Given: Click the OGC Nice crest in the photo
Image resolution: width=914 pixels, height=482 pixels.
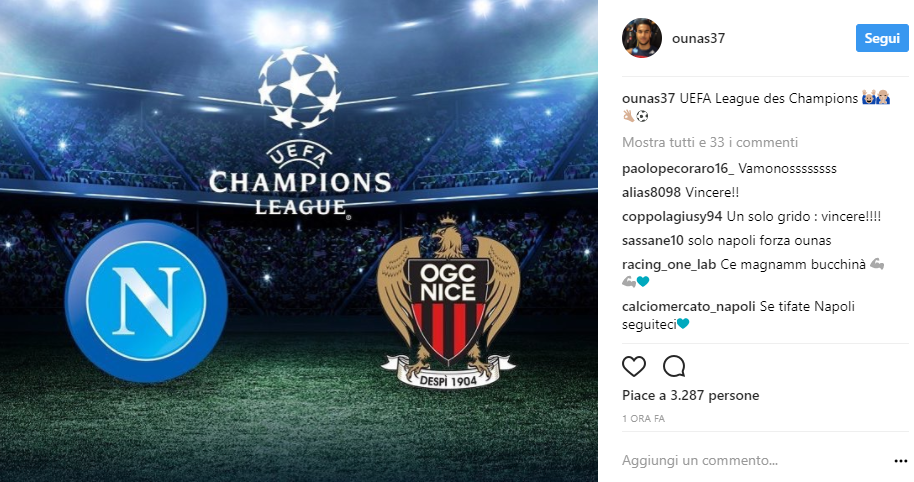Looking at the screenshot, I should [448, 301].
